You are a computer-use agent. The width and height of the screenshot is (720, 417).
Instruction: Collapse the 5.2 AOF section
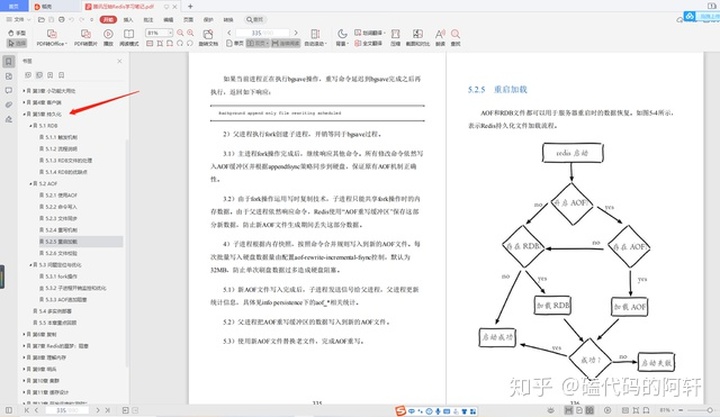tap(30, 184)
